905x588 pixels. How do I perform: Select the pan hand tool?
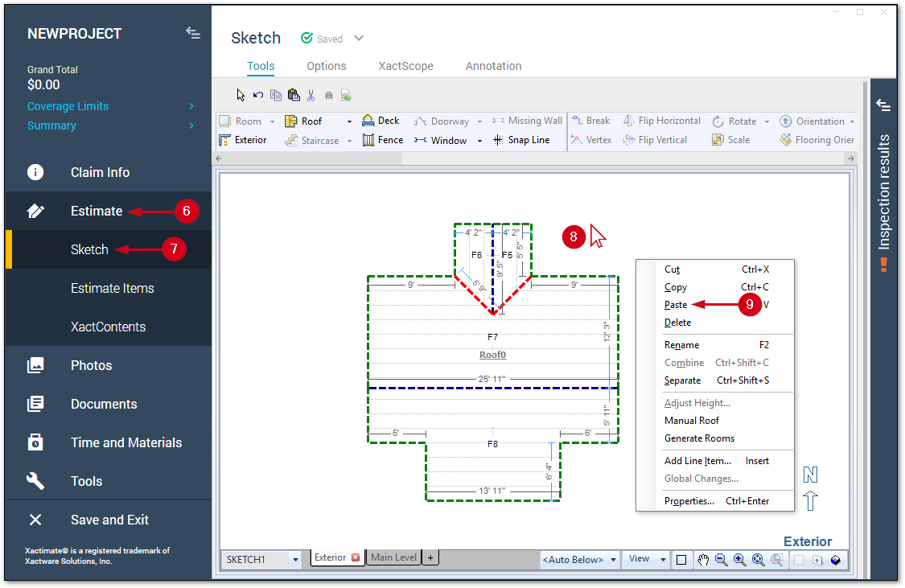703,560
